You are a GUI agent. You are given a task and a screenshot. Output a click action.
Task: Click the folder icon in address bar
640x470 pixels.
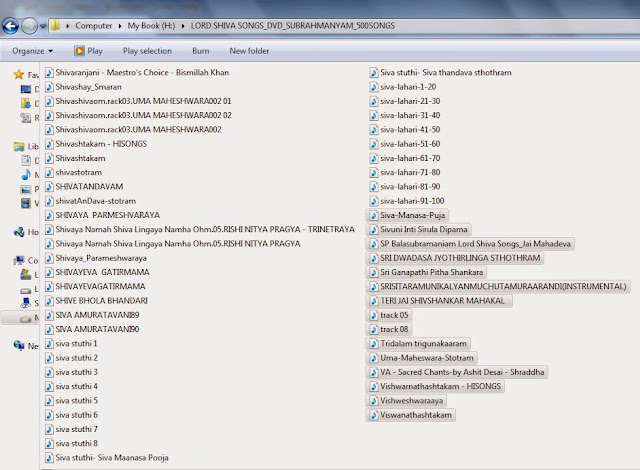click(x=55, y=26)
